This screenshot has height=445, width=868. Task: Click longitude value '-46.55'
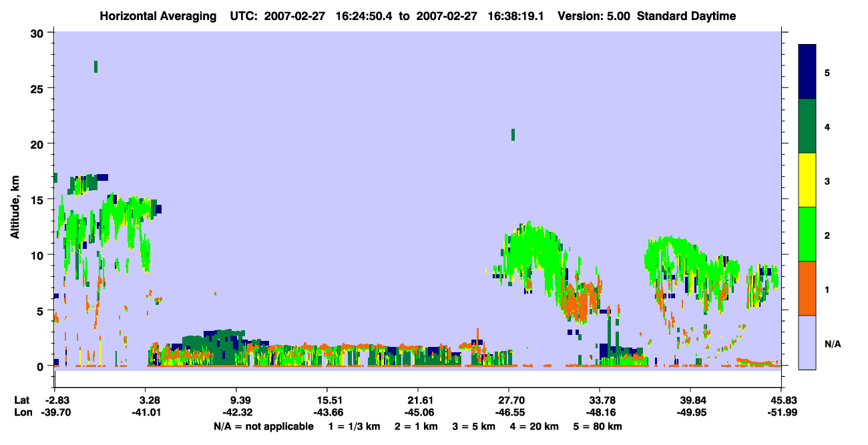[509, 412]
